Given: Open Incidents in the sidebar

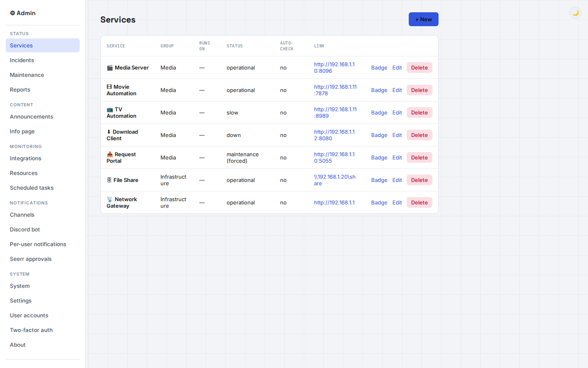Looking at the screenshot, I should click(42, 60).
